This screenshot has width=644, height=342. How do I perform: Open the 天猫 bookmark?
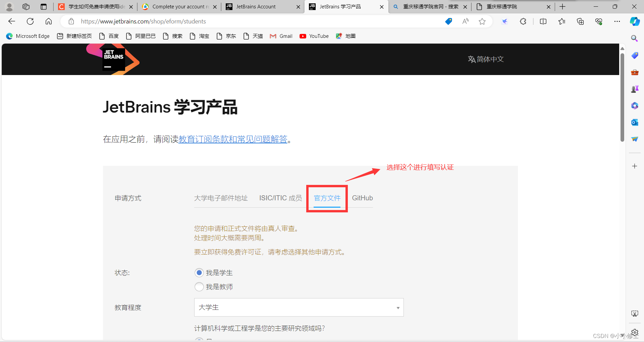click(253, 36)
